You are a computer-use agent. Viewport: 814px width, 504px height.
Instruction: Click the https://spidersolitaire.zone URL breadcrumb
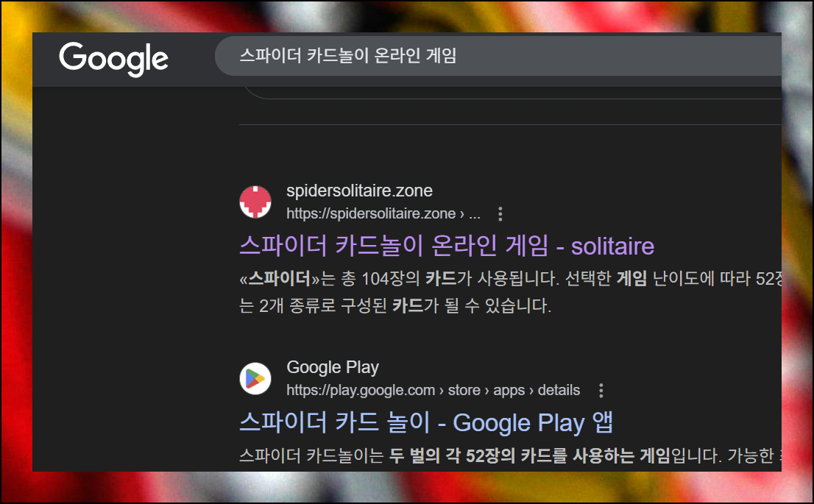click(x=383, y=214)
